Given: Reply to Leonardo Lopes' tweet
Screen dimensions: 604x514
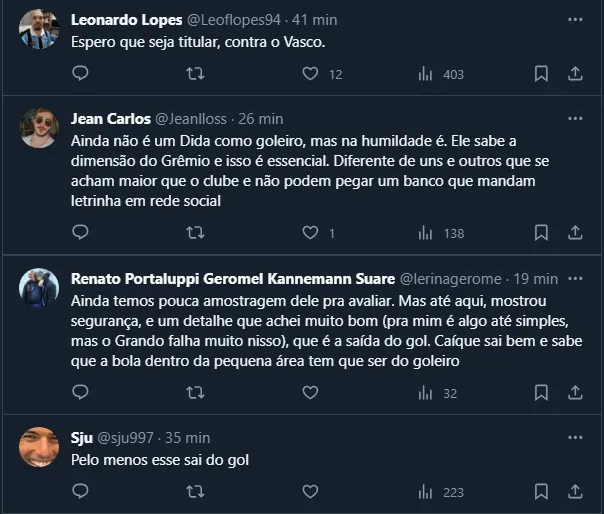Looking at the screenshot, I should pyautogui.click(x=81, y=73).
